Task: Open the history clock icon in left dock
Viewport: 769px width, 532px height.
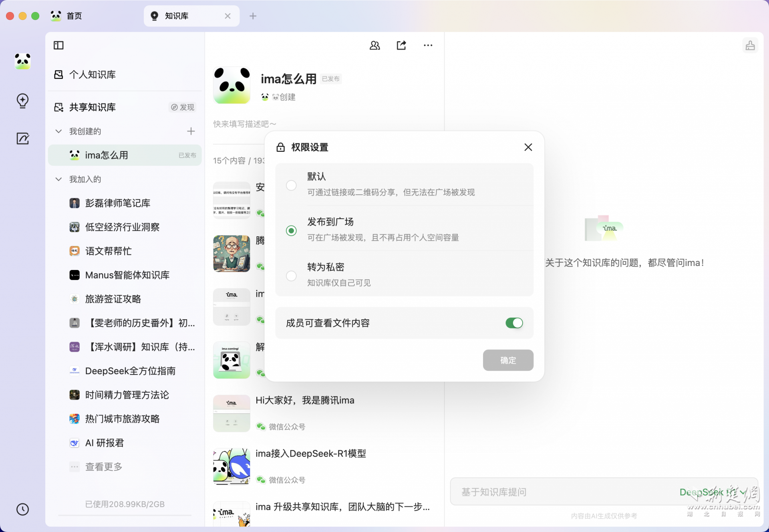Action: (22, 510)
